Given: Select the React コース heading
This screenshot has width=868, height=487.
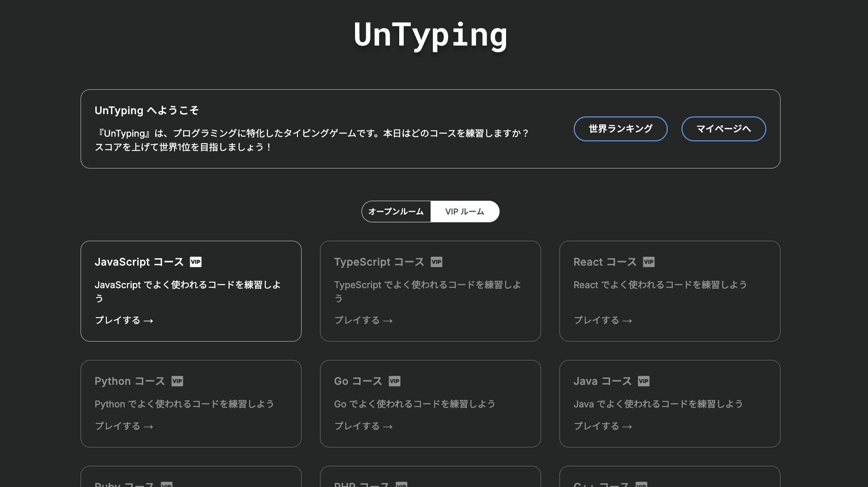Looking at the screenshot, I should click(605, 262).
